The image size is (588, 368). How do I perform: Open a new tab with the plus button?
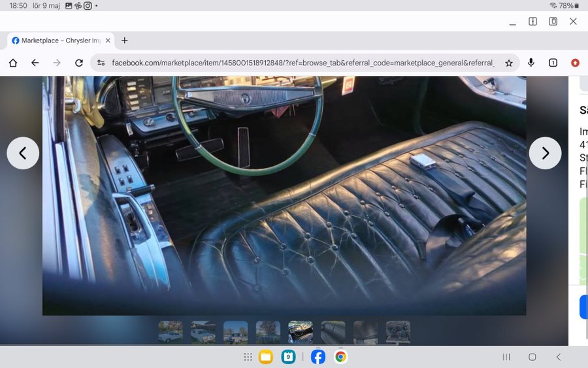pyautogui.click(x=125, y=40)
